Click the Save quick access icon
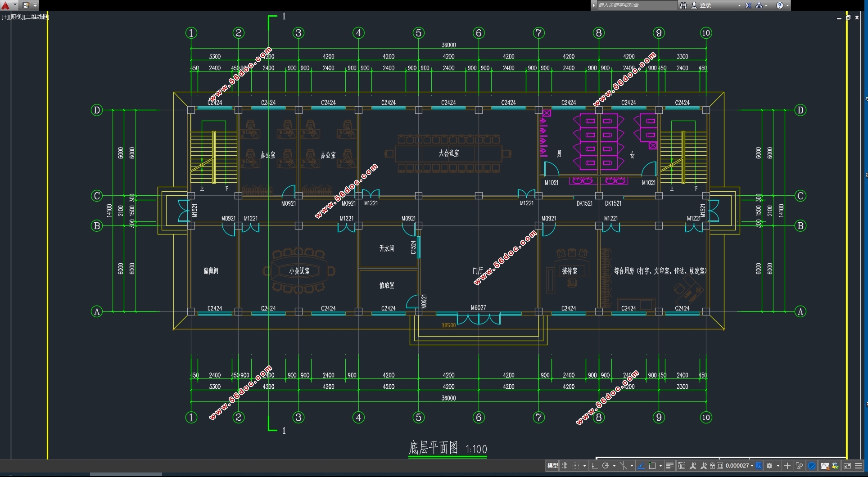The image size is (868, 477). tap(26, 5)
